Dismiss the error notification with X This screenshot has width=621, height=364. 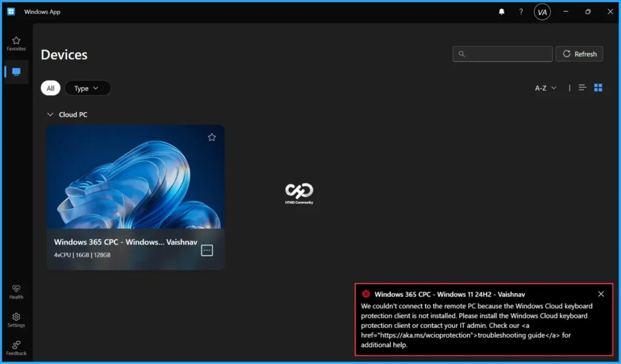tap(601, 294)
